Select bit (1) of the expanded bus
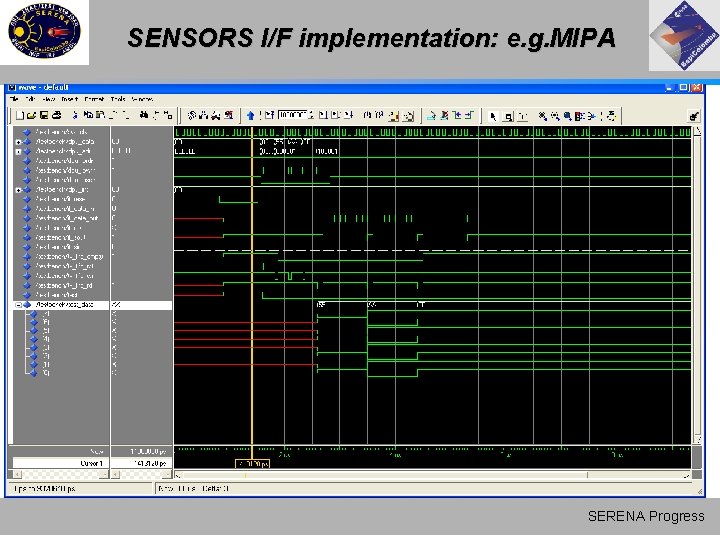 point(46,365)
